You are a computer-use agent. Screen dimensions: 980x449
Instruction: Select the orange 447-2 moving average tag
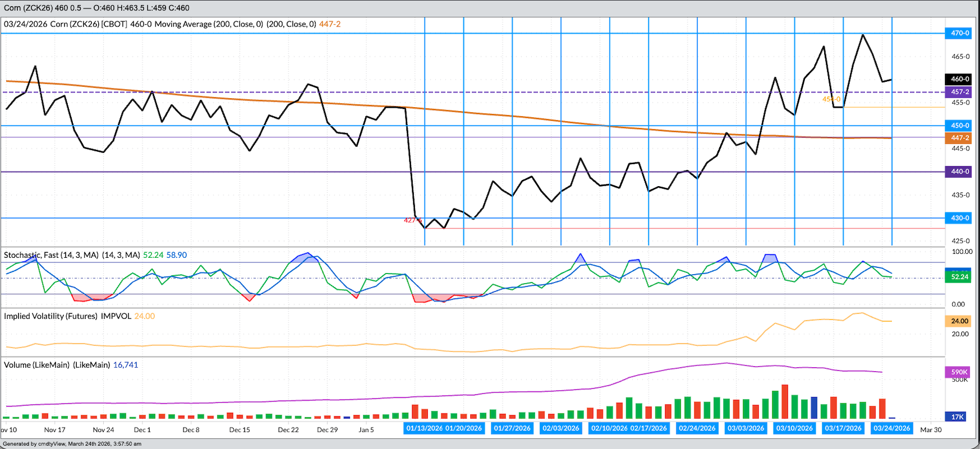[959, 138]
